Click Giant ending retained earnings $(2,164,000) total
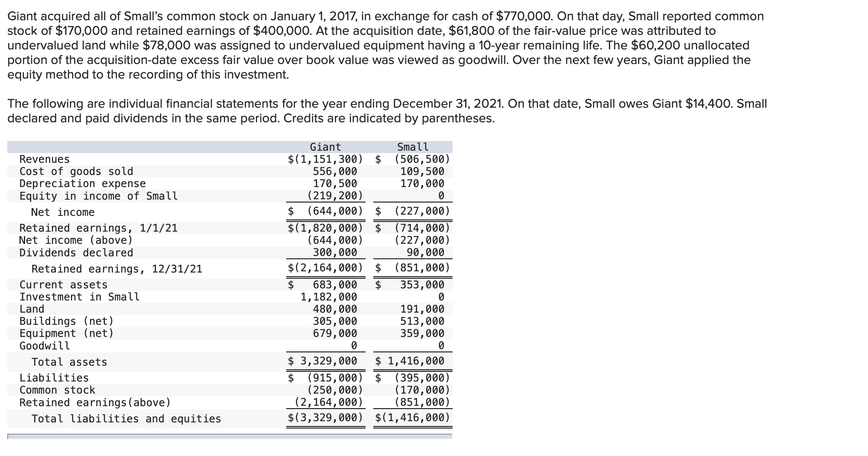This screenshot has width=868, height=456. pyautogui.click(x=325, y=268)
